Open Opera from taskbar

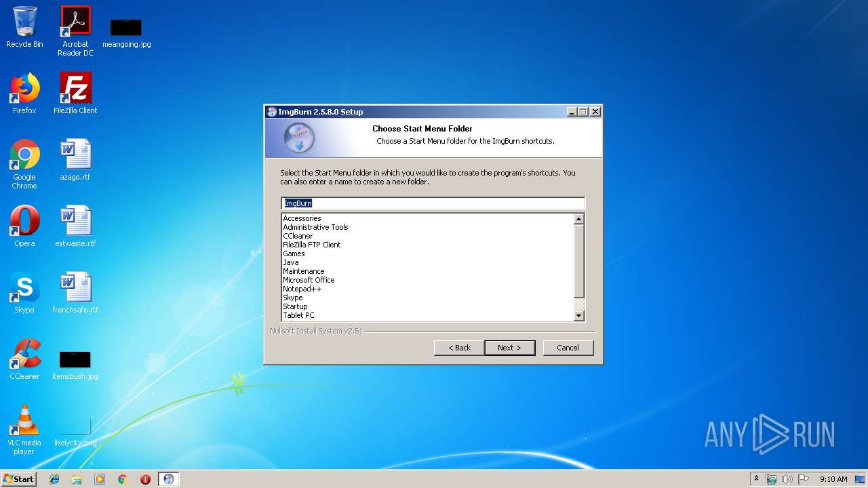click(x=145, y=479)
